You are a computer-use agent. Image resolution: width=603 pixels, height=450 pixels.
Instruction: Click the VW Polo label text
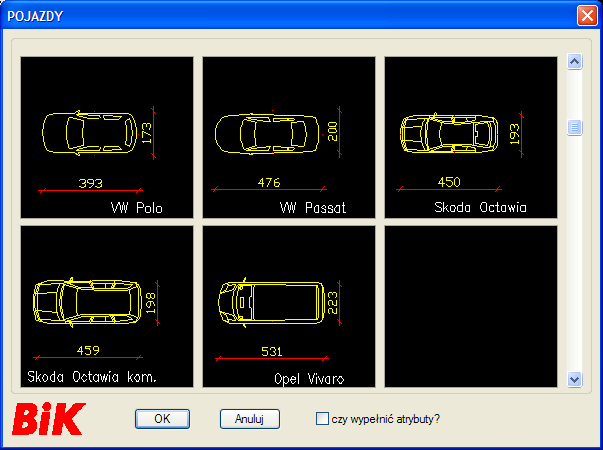coord(137,208)
